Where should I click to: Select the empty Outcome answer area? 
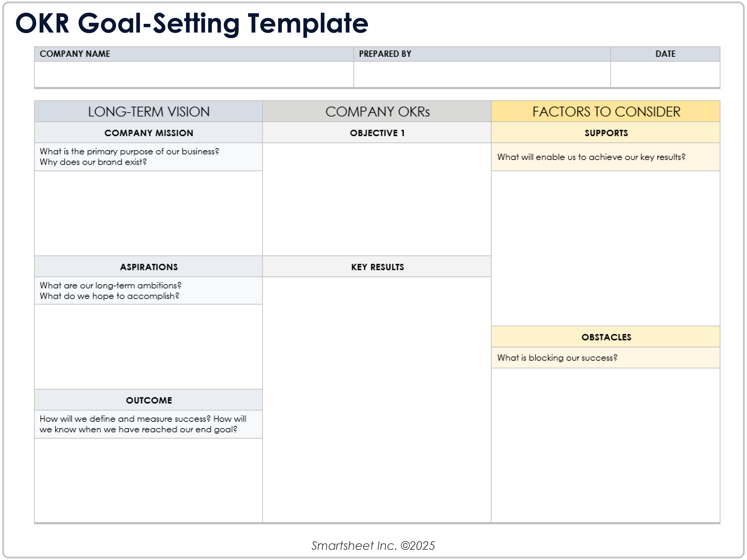[148, 480]
